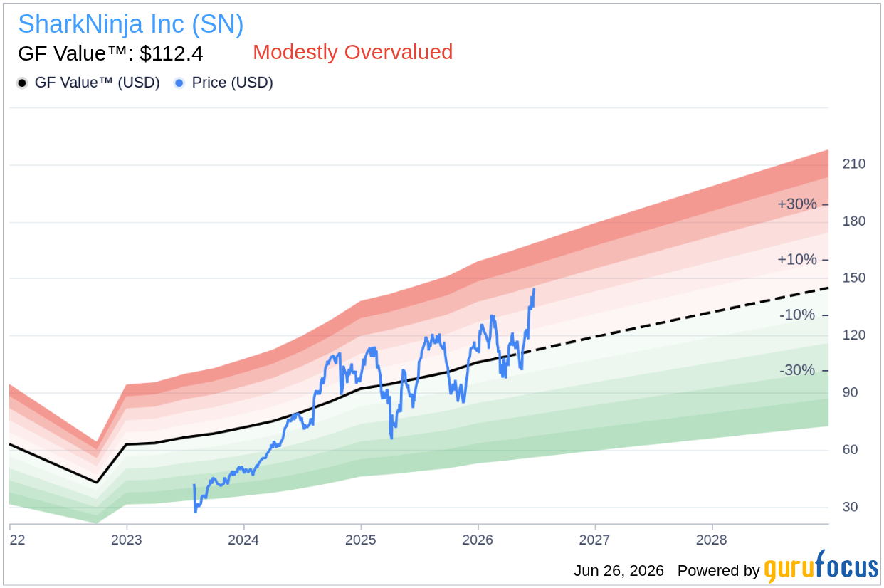The height and width of the screenshot is (588, 884).
Task: Click the black GF Value legend dot
Action: [x=22, y=83]
